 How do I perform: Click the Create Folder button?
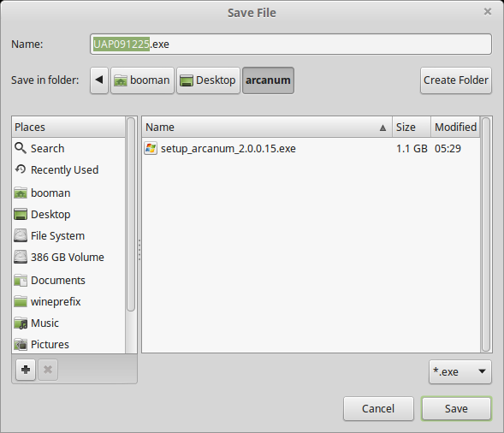[x=456, y=80]
